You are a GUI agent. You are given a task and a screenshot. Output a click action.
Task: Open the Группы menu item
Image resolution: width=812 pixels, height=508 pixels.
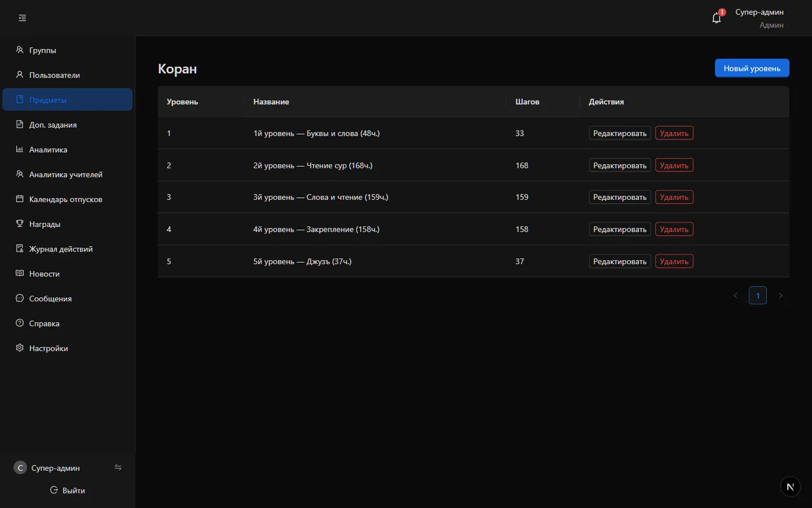[67, 50]
